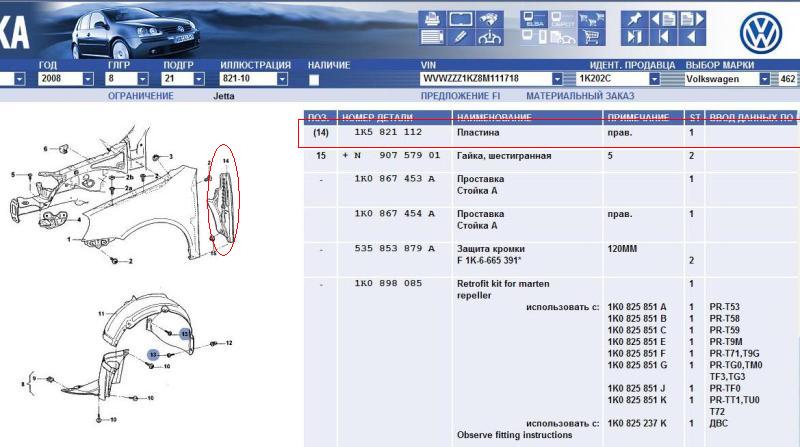Open the ГОД 2008 dropdown

(x=88, y=79)
